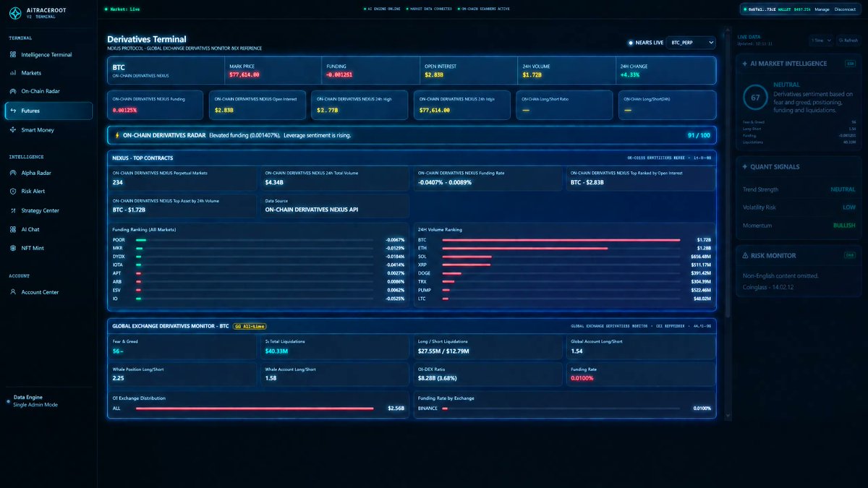Click the sparkle icon beside AI Market Intelligence

[745, 64]
